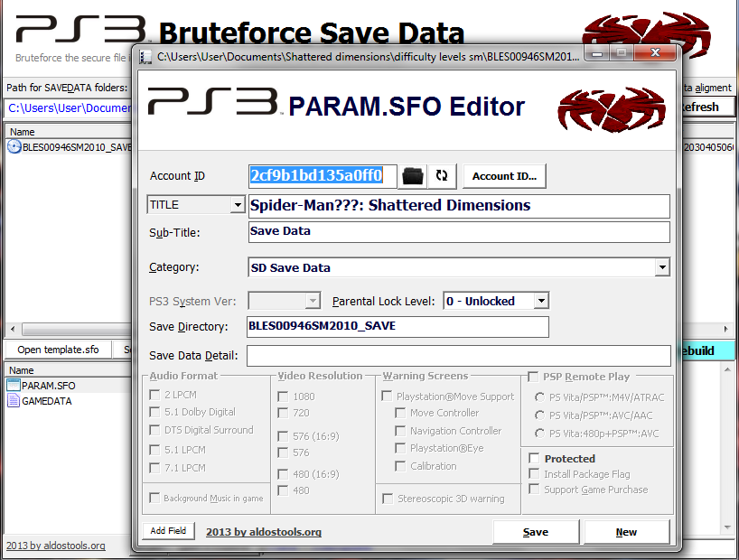Click the Save Directory input field

pos(398,327)
